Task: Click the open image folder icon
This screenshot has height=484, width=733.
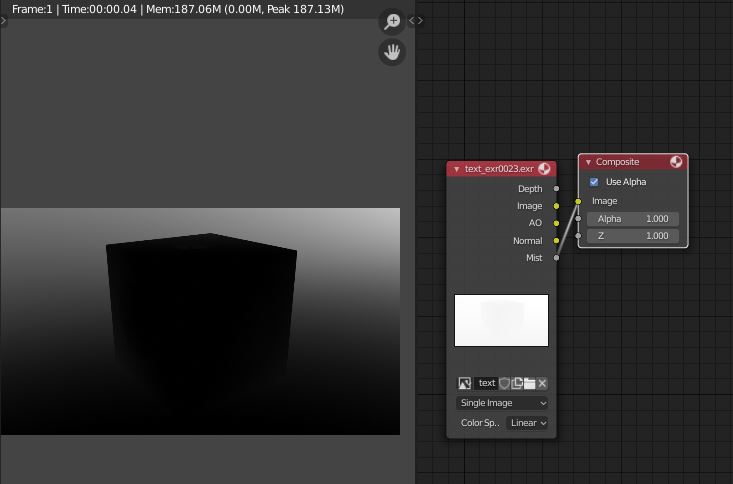Action: point(530,383)
